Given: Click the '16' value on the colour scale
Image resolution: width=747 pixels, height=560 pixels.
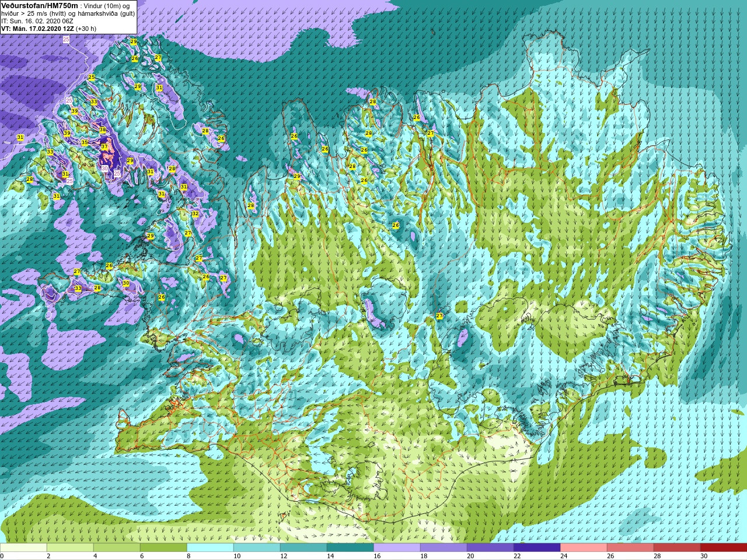Looking at the screenshot, I should [x=377, y=556].
